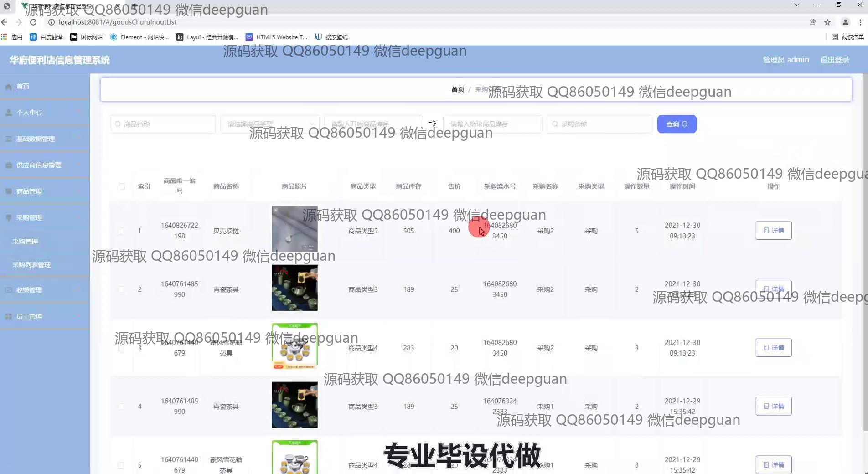The height and width of the screenshot is (474, 868).
Task: Expand the 商品管理 sidebar menu
Action: point(45,191)
